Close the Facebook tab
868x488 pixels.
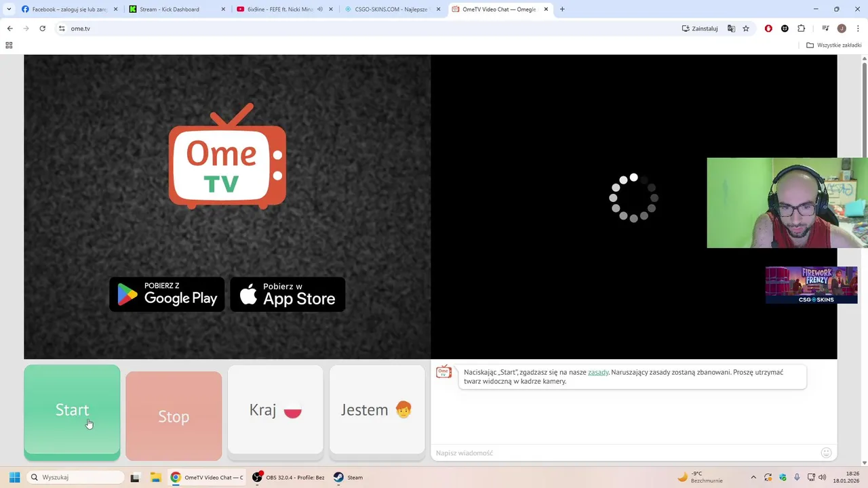coord(115,9)
